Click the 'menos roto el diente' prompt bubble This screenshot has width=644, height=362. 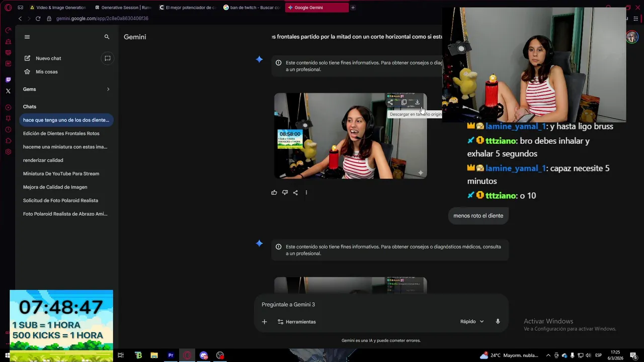(x=478, y=216)
